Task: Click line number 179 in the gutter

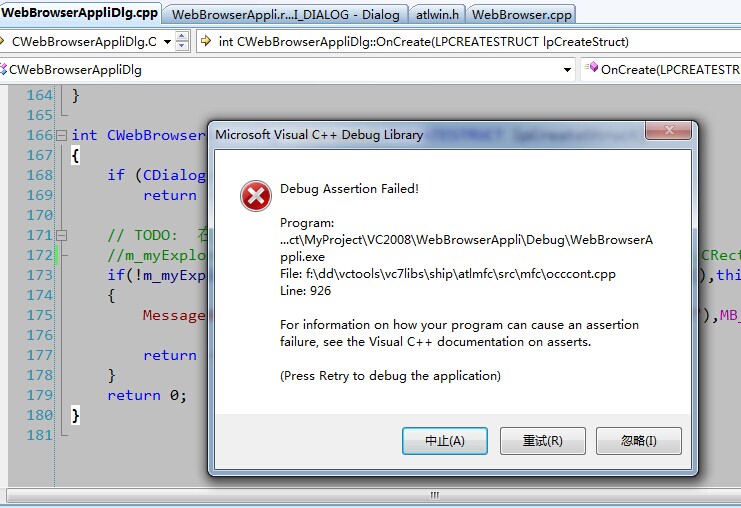Action: [40, 395]
